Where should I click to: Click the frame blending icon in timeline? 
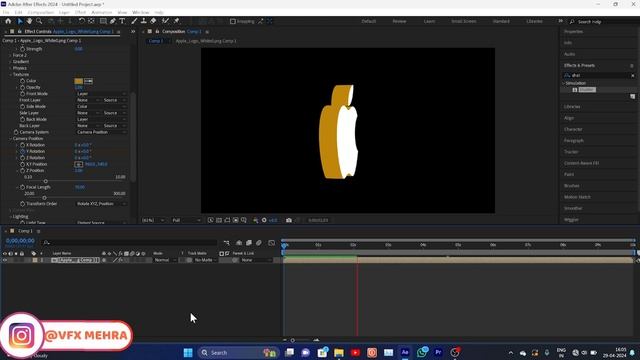tap(249, 243)
